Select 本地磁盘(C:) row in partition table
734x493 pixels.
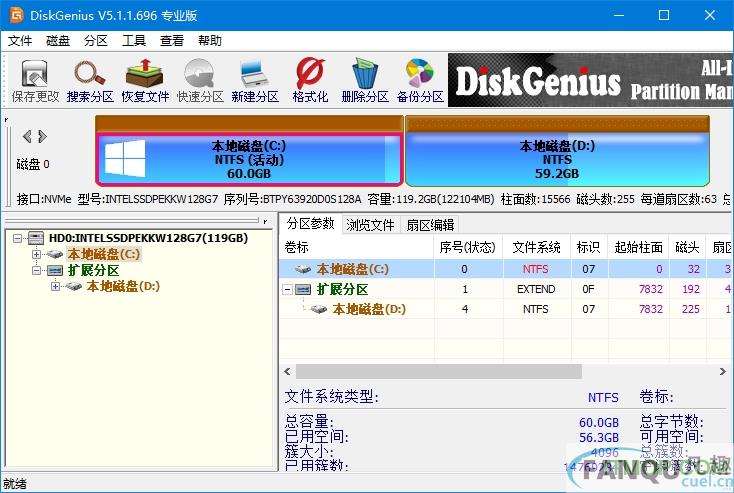506,269
